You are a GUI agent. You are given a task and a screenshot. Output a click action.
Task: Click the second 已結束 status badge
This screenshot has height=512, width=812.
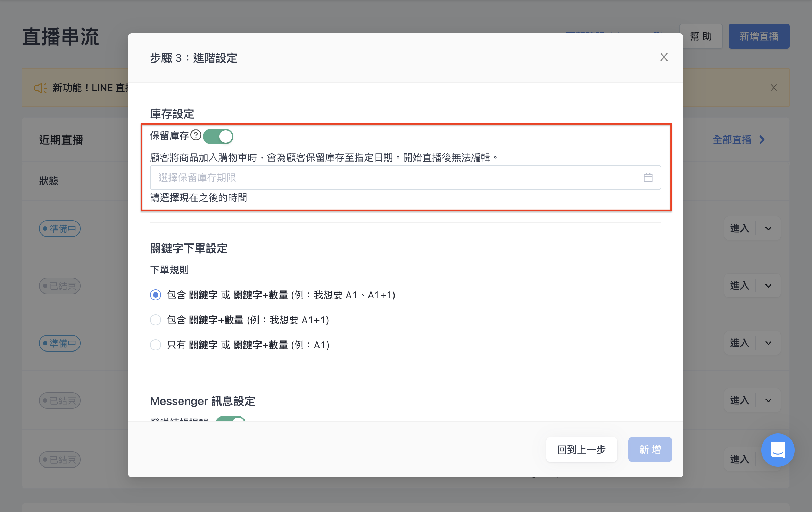[x=60, y=400]
